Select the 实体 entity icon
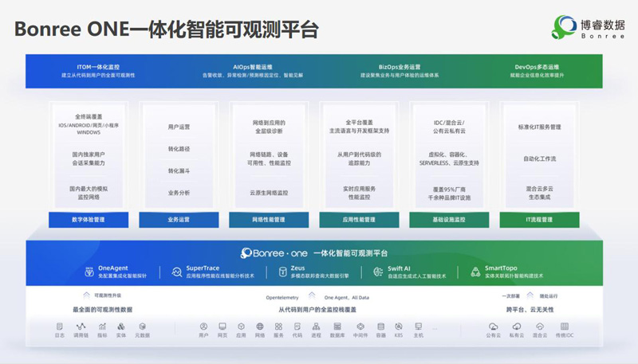 pyautogui.click(x=121, y=327)
